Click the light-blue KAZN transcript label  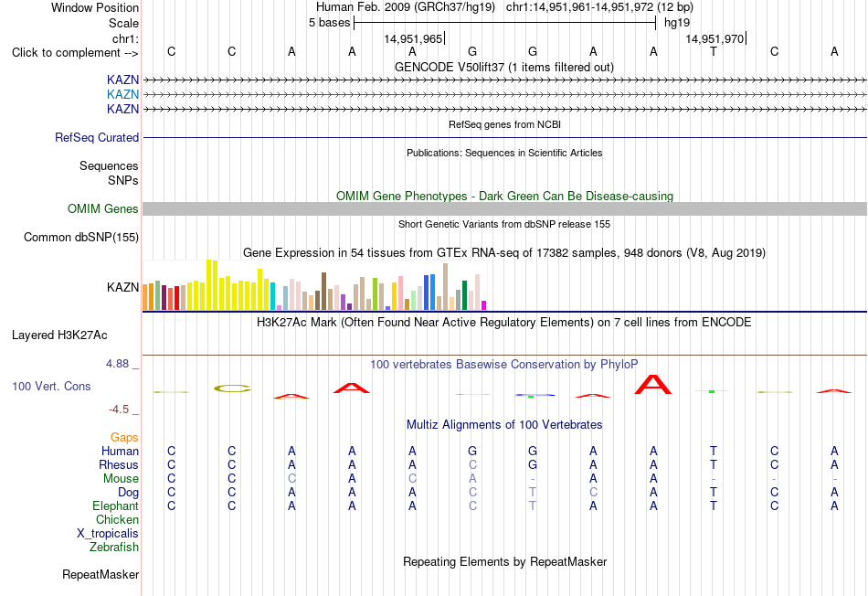pyautogui.click(x=123, y=95)
